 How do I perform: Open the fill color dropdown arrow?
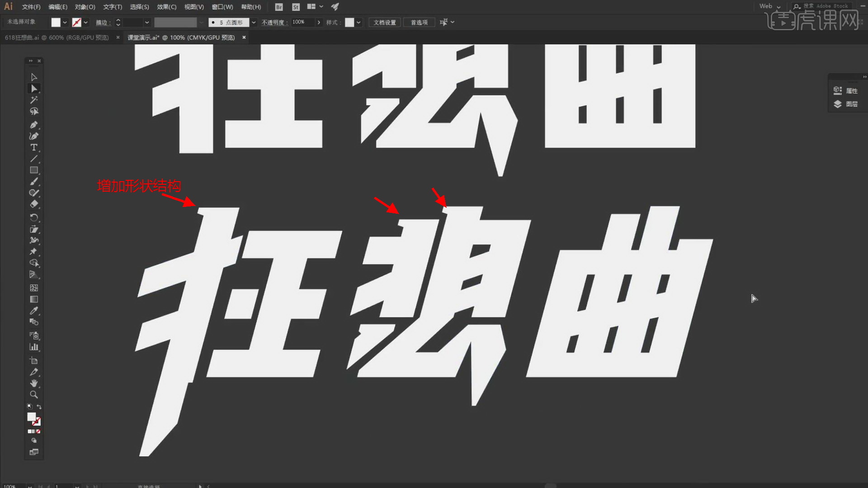[x=65, y=22]
